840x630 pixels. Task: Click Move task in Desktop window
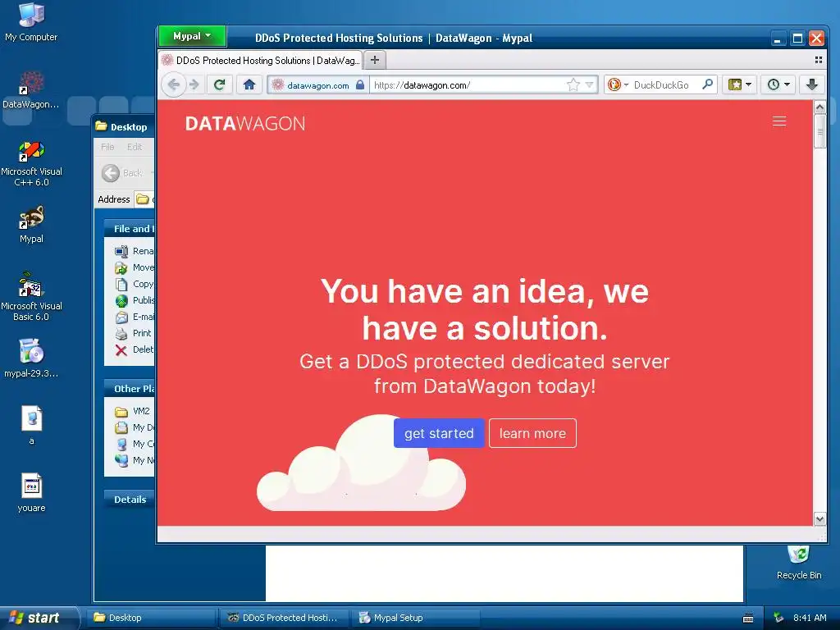coord(135,267)
